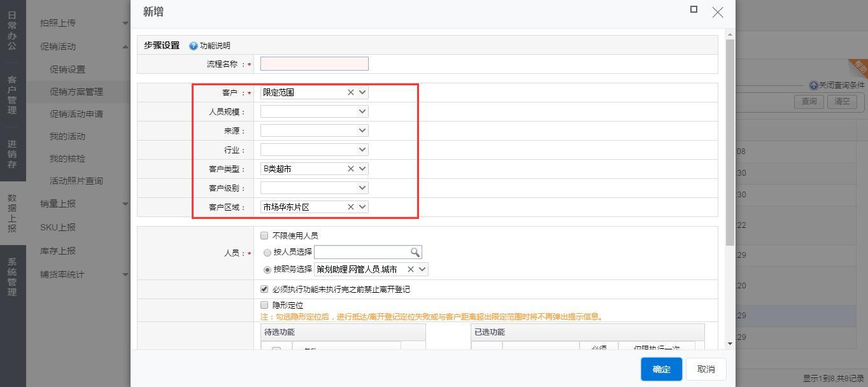Image resolution: width=868 pixels, height=387 pixels.
Task: Open the 客户级别 dropdown
Action: coord(362,188)
